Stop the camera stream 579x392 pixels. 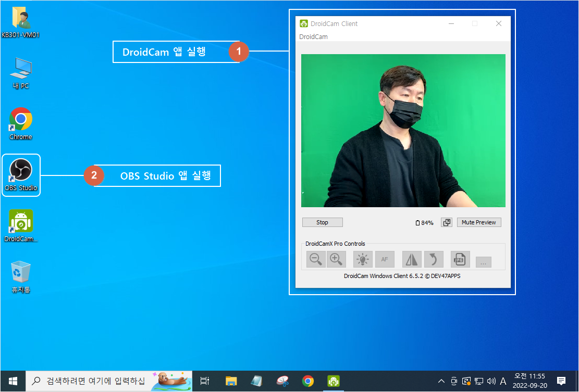(322, 222)
